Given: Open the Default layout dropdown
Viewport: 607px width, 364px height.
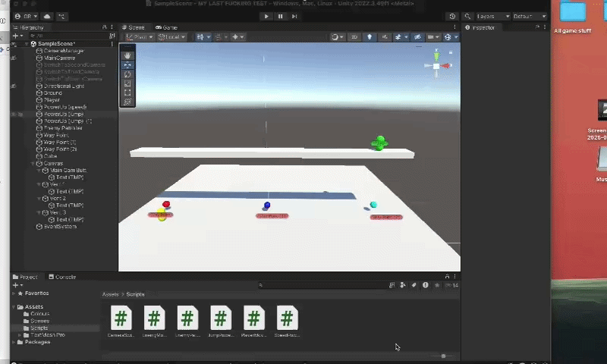Looking at the screenshot, I should click(530, 16).
